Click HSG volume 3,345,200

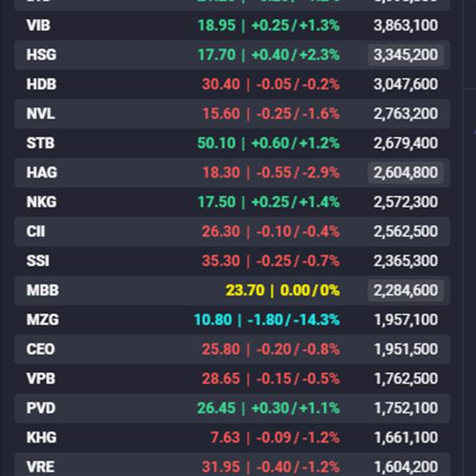[405, 55]
